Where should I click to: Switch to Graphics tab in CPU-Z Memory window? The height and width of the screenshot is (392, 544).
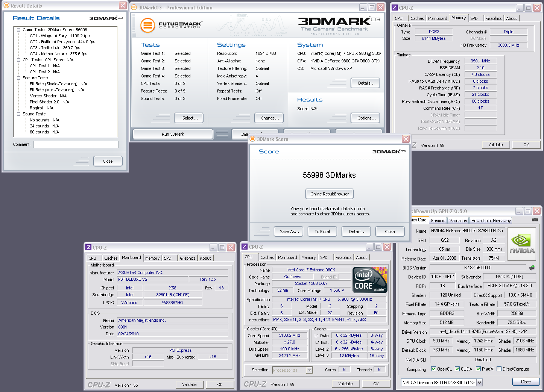pyautogui.click(x=494, y=18)
